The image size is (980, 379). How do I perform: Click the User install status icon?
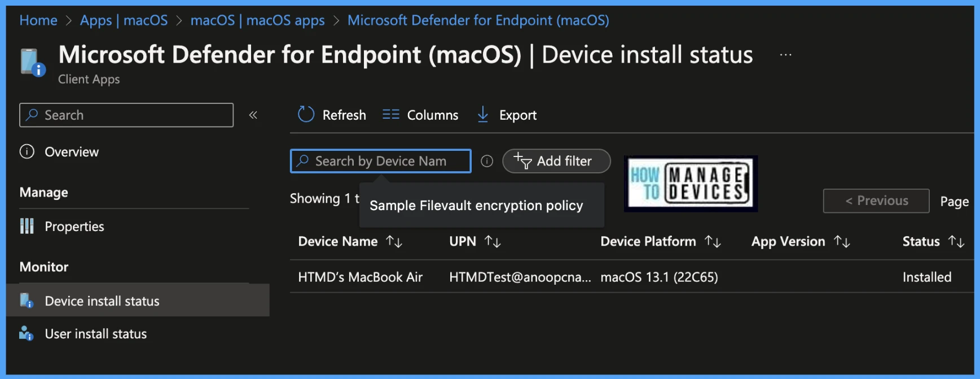[x=27, y=333]
